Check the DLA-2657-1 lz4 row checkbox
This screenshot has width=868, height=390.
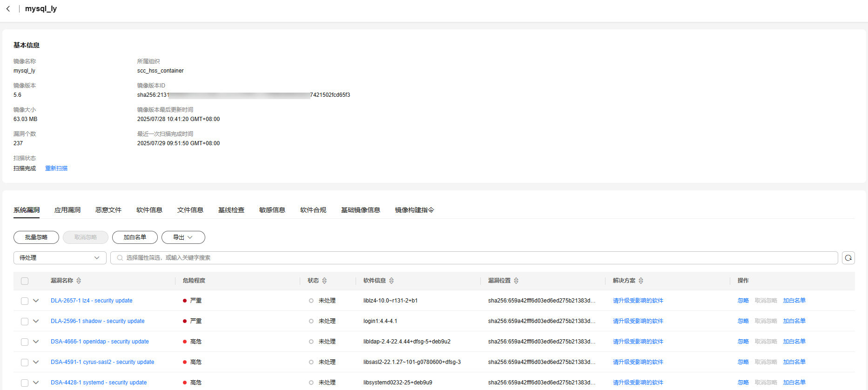[x=25, y=301]
